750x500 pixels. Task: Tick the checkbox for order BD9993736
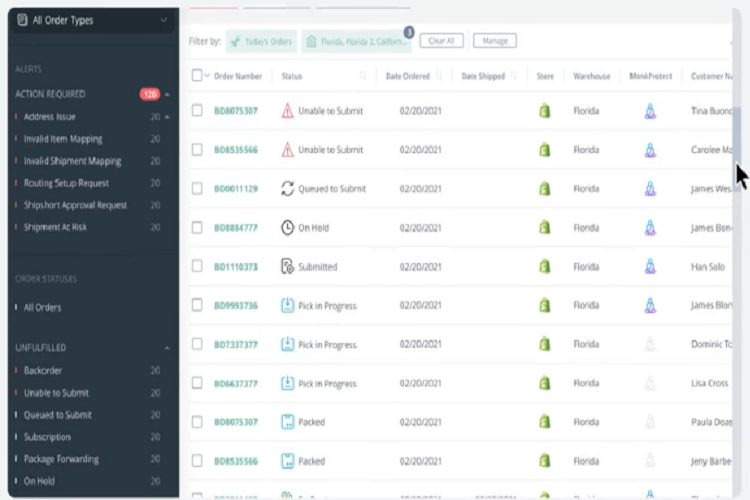197,305
